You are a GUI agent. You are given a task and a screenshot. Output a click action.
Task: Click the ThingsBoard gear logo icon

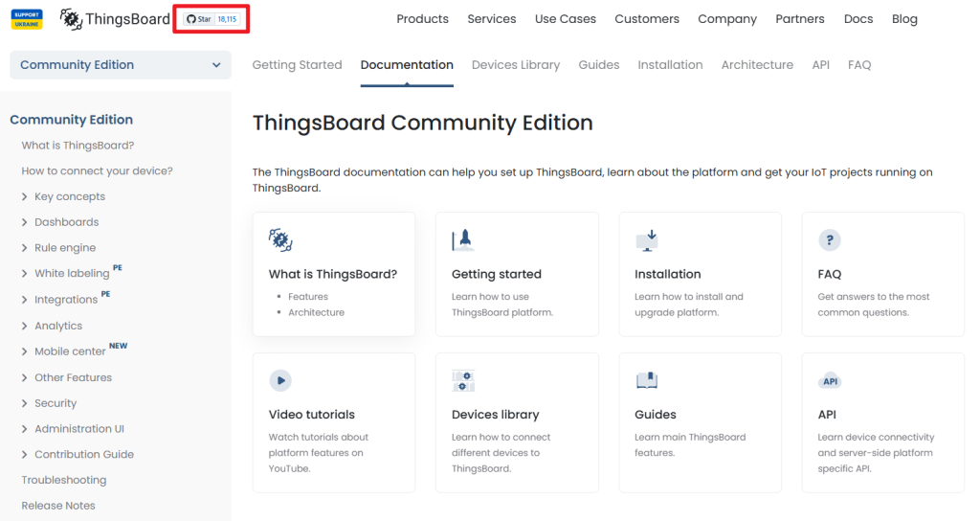(71, 19)
